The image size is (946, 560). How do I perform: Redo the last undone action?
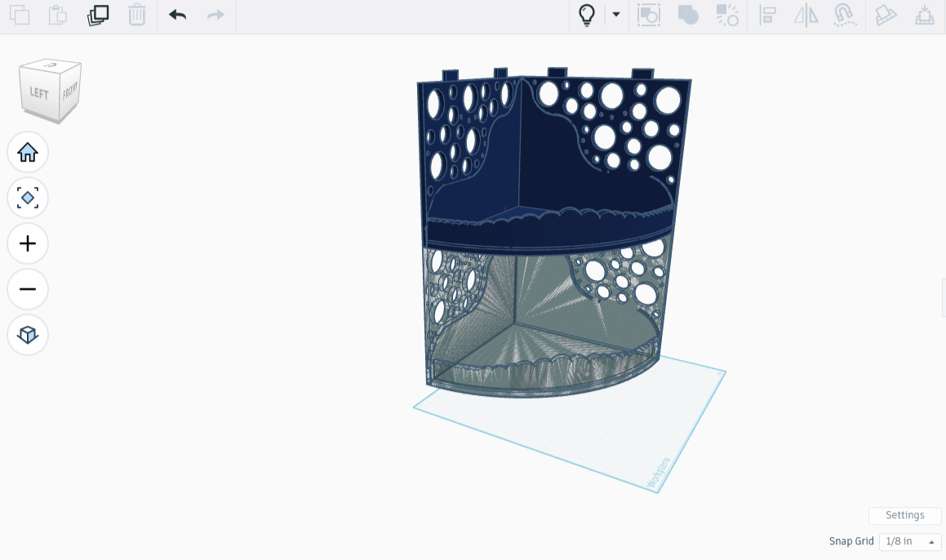click(215, 15)
